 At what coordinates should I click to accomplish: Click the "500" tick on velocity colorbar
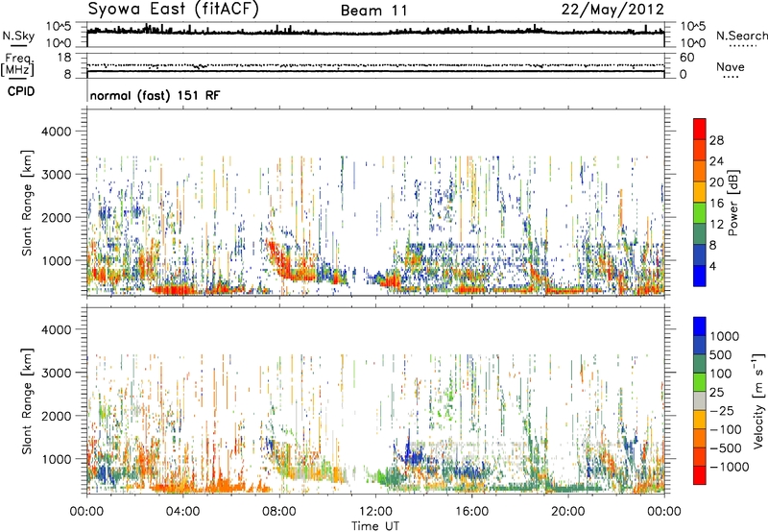[721, 354]
